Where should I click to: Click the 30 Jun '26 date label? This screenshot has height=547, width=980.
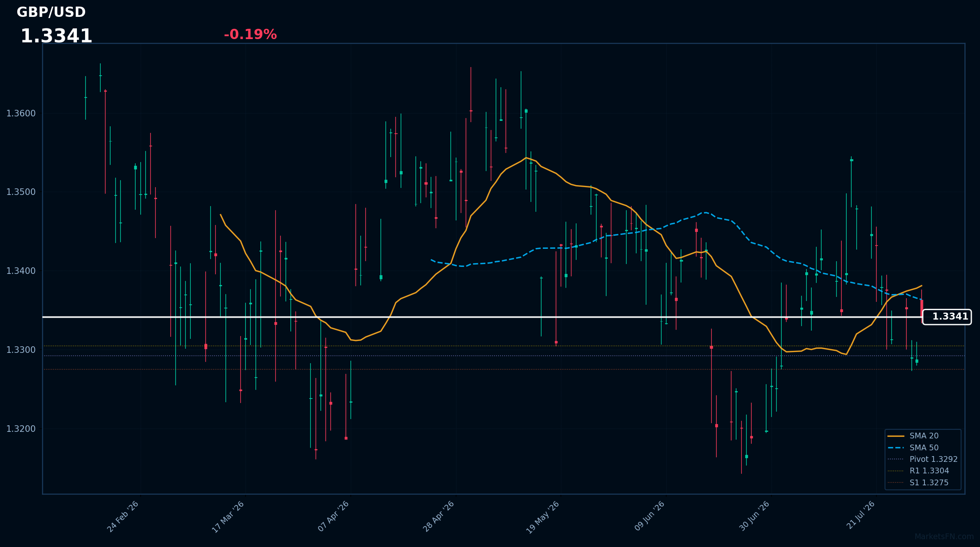click(754, 516)
